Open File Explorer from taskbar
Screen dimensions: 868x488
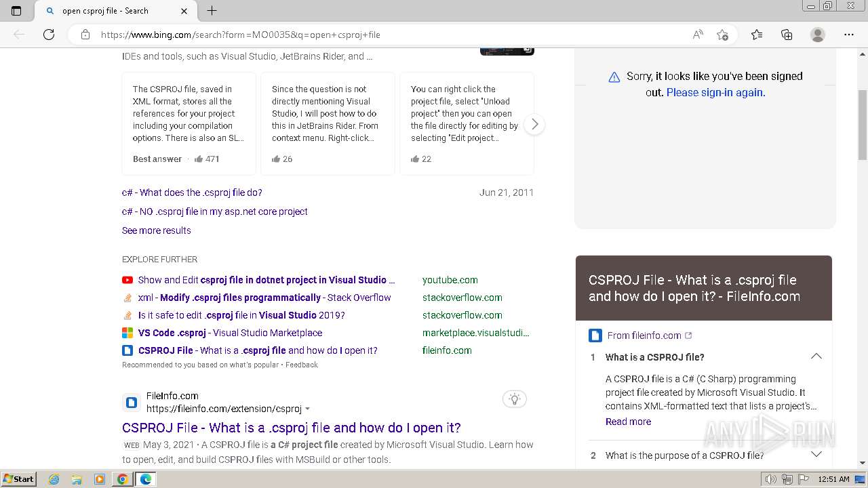pos(77,479)
